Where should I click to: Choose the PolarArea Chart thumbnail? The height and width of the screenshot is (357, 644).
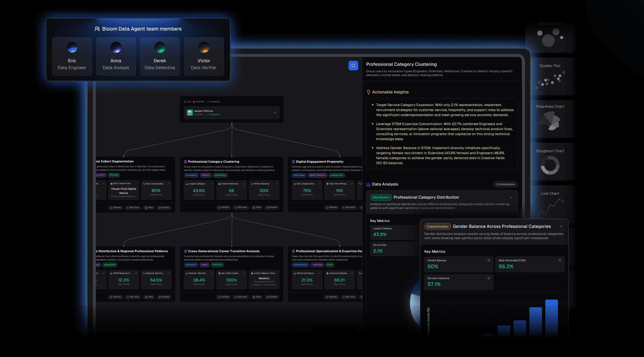pos(550,119)
